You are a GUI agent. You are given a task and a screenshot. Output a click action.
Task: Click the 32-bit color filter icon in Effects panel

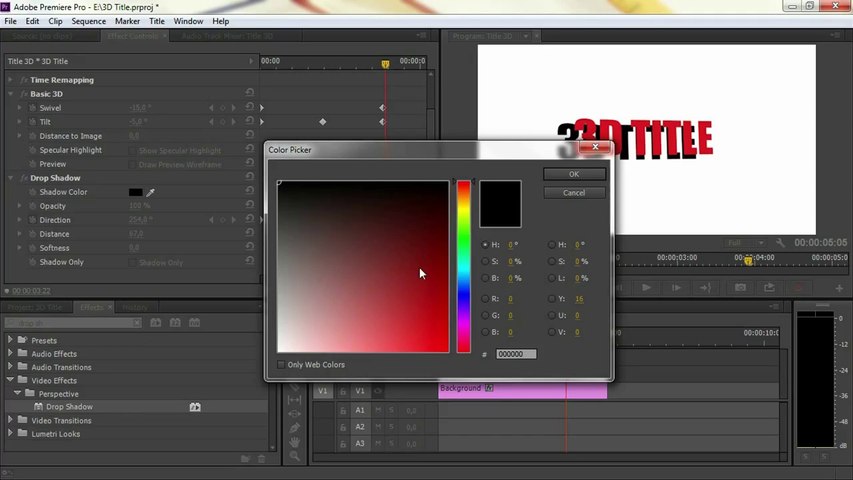tap(175, 323)
